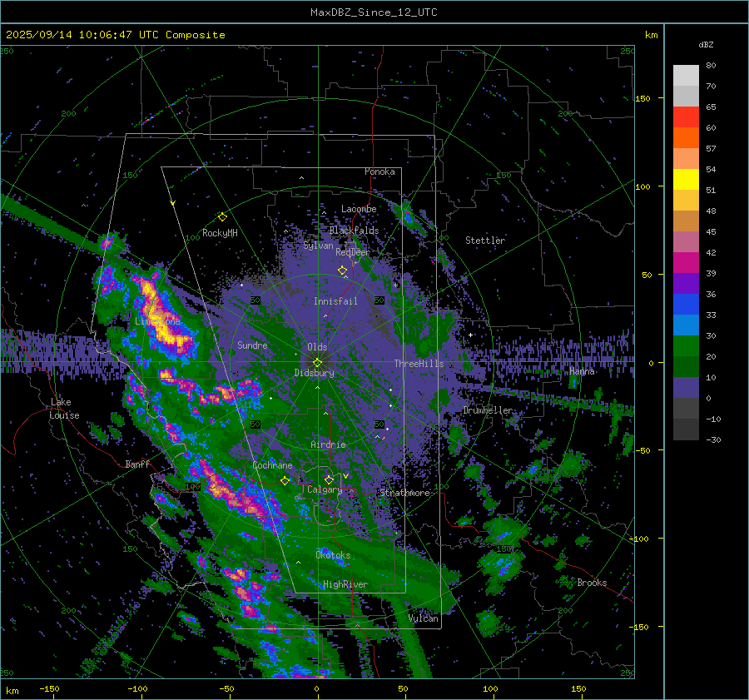Screen dimensions: 749x700
Task: Select the light gray 70-80 dBZ swatch
Action: (686, 76)
